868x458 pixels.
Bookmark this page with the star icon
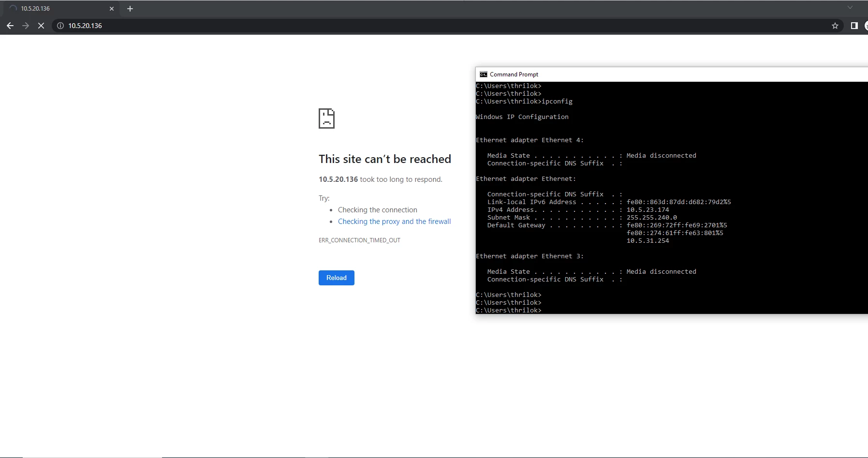835,26
